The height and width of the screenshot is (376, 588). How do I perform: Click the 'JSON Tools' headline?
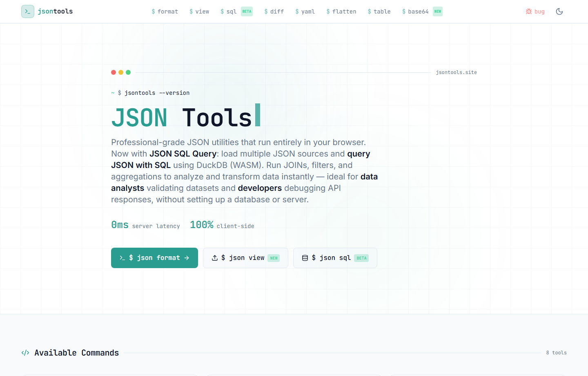(x=182, y=118)
